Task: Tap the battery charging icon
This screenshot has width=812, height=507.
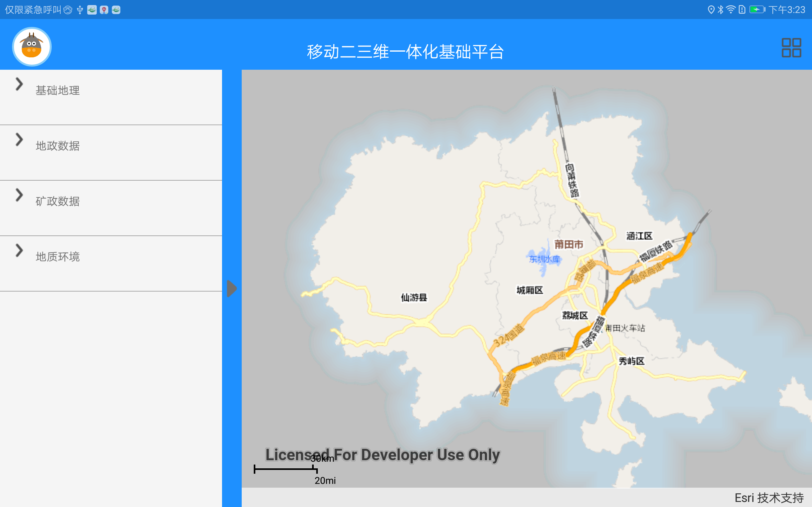Action: [757, 10]
